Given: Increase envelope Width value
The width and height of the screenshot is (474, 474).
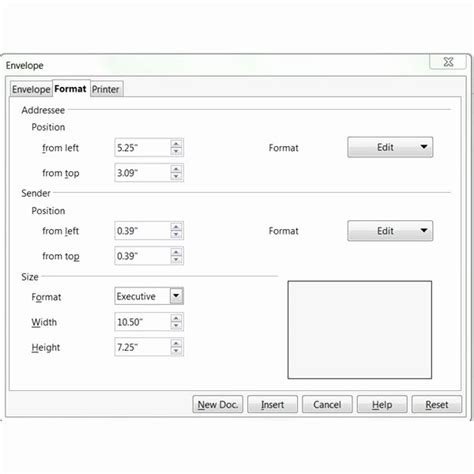Looking at the screenshot, I should coord(176,318).
